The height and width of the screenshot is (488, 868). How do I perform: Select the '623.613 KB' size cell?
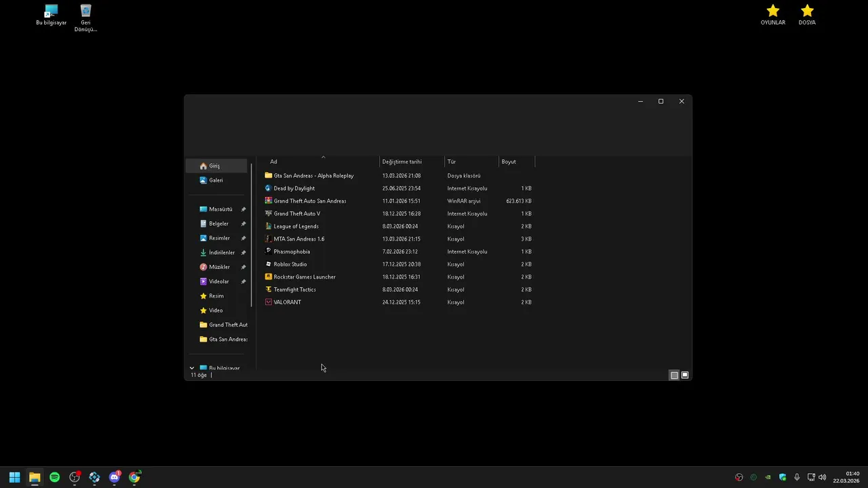[519, 201]
